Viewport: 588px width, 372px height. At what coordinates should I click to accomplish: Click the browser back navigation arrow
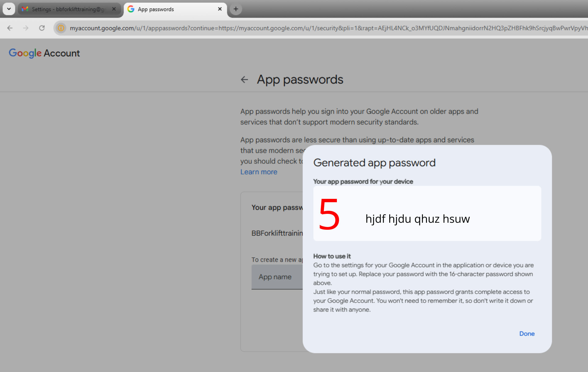point(10,28)
